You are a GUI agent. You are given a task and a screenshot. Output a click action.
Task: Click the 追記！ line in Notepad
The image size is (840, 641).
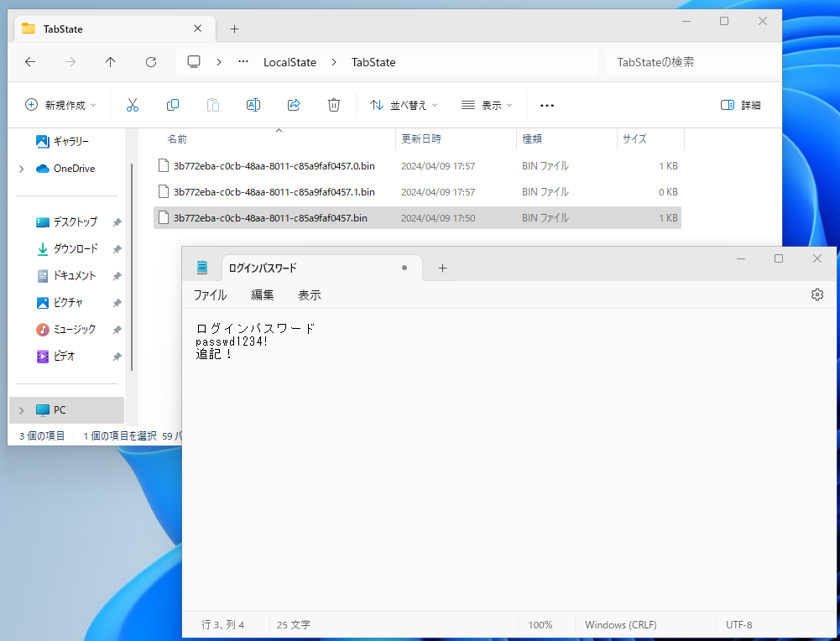[x=214, y=354]
